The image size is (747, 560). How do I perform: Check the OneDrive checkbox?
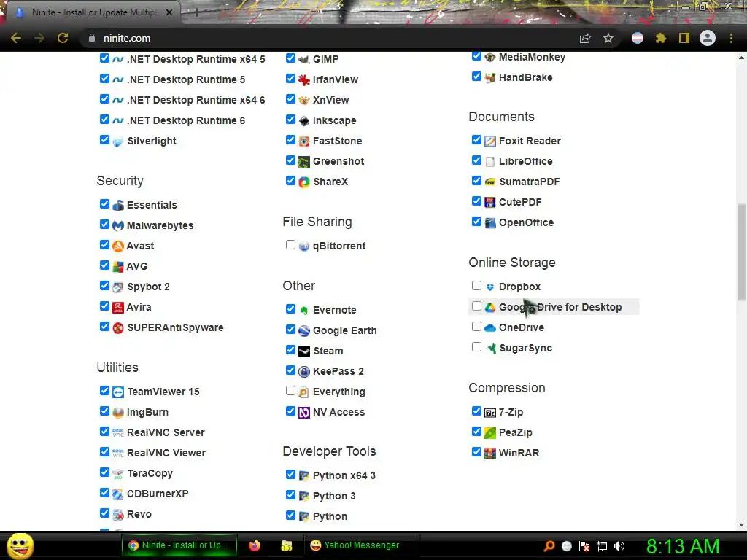pyautogui.click(x=476, y=327)
